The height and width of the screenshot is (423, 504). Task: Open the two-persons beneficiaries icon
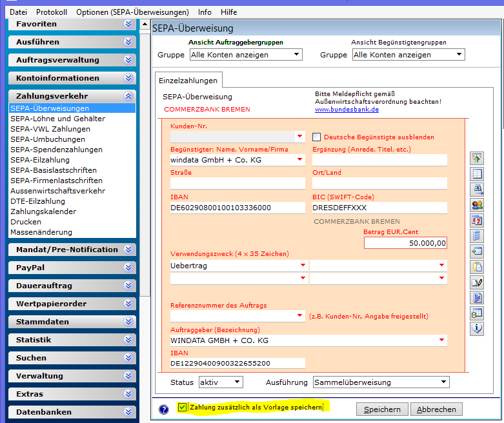coord(477,204)
